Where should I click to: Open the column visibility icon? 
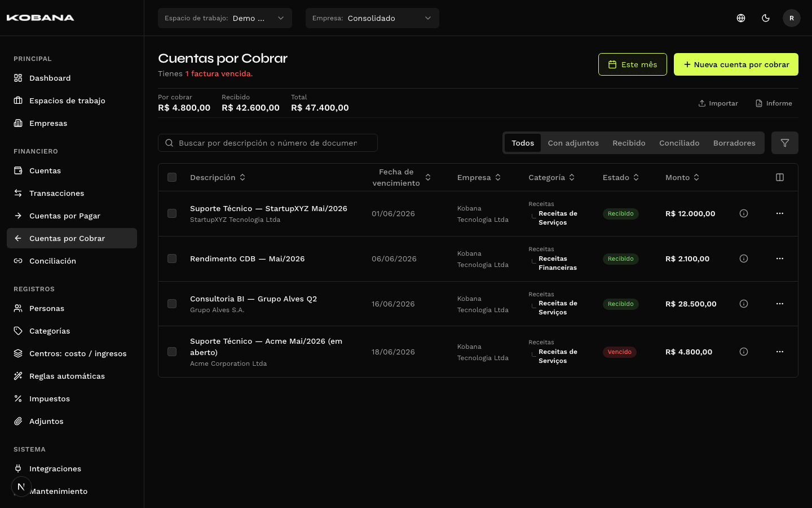780,177
